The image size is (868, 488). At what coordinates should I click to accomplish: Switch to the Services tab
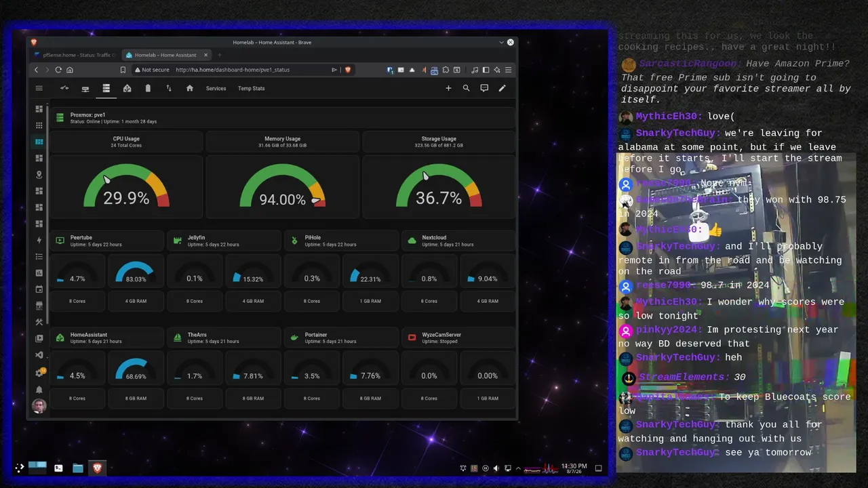click(216, 88)
